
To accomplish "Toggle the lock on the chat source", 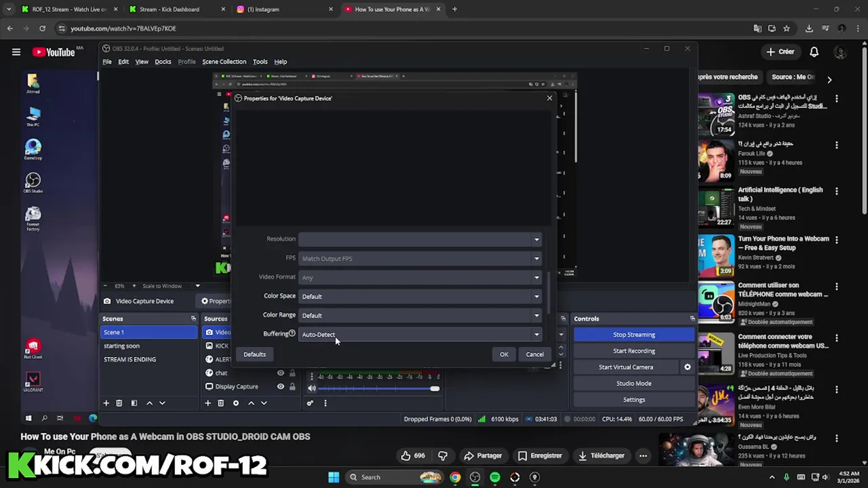I will pyautogui.click(x=292, y=373).
